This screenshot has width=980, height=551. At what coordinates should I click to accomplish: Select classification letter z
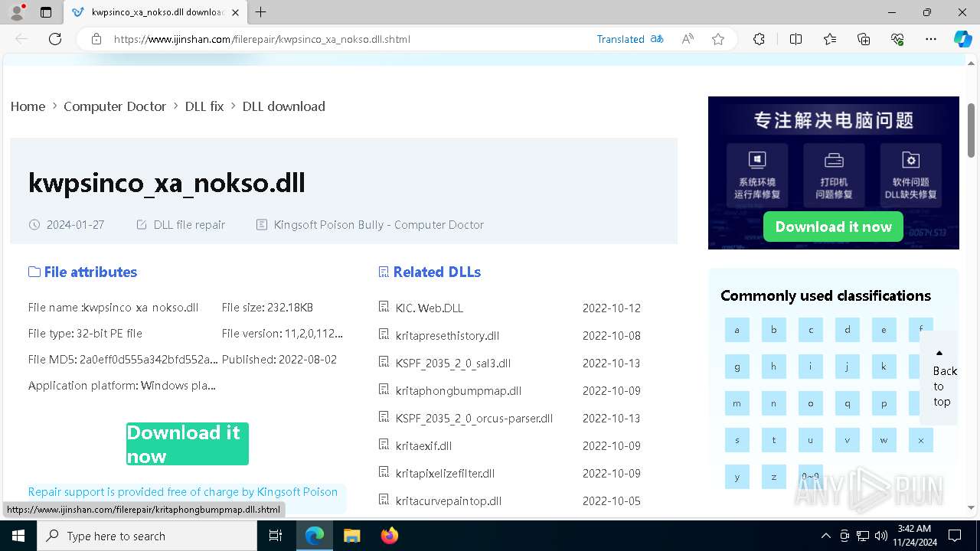click(774, 477)
